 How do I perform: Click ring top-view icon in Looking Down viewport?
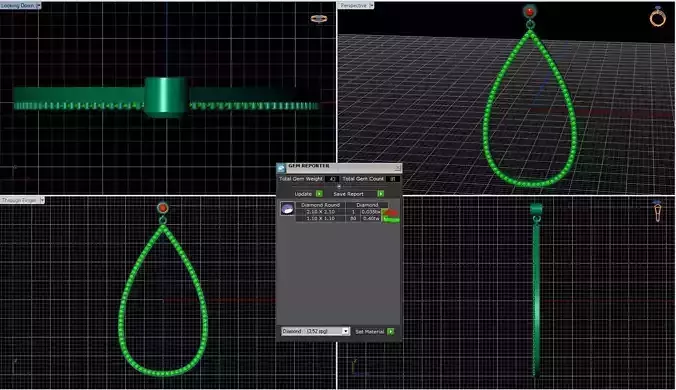pos(319,19)
